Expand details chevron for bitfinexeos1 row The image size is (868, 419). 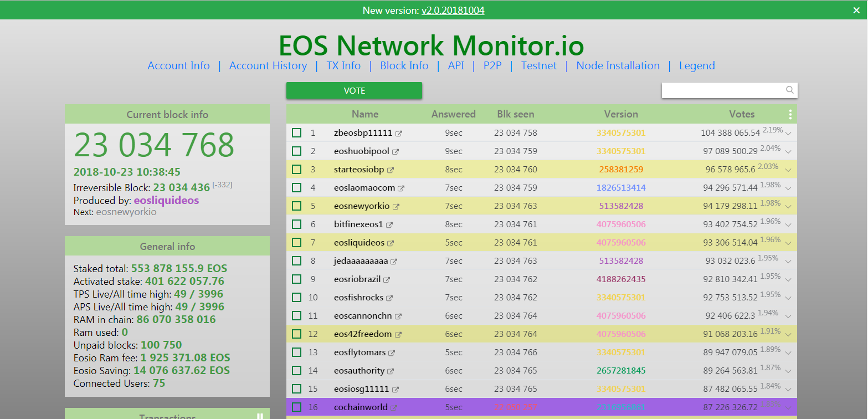(788, 225)
